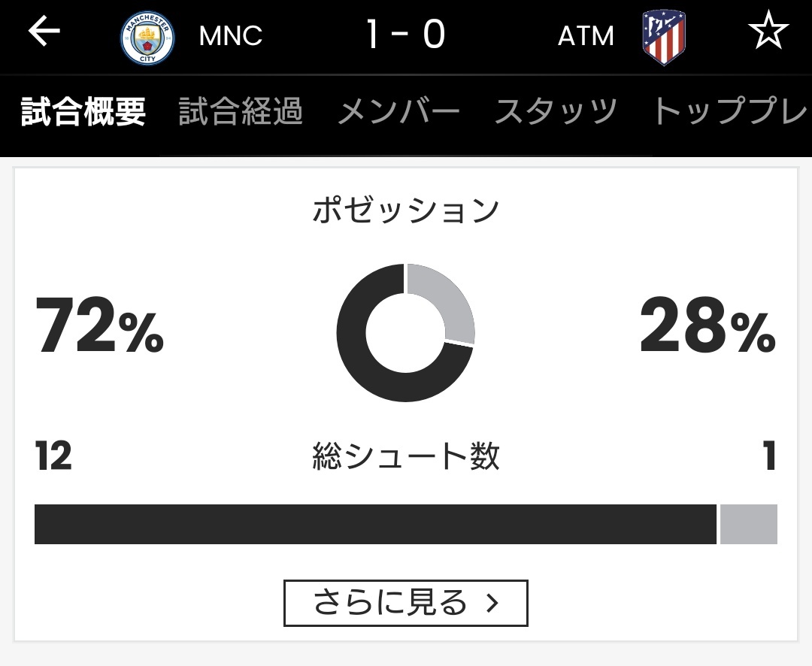The width and height of the screenshot is (812, 666).
Task: Tap the MNC team name
Action: [x=231, y=36]
